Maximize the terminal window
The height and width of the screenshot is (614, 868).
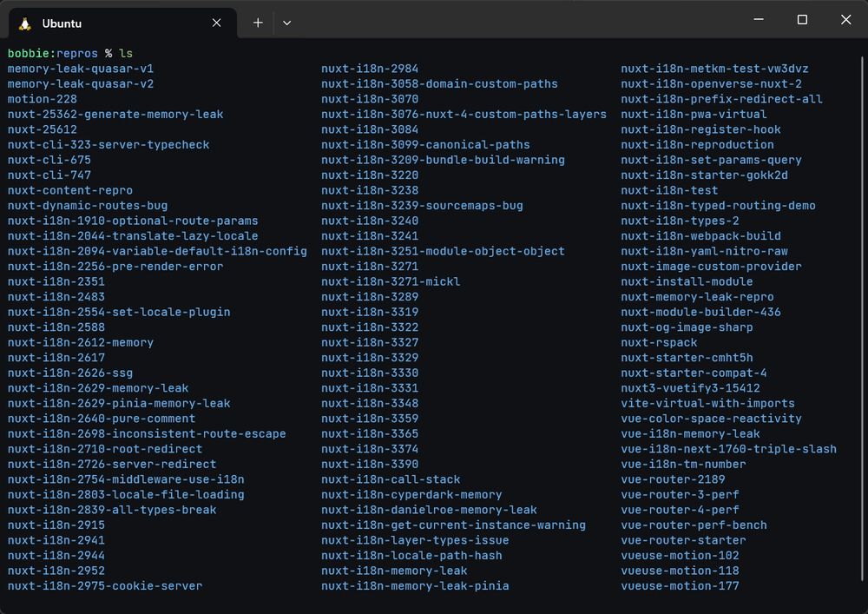tap(802, 19)
